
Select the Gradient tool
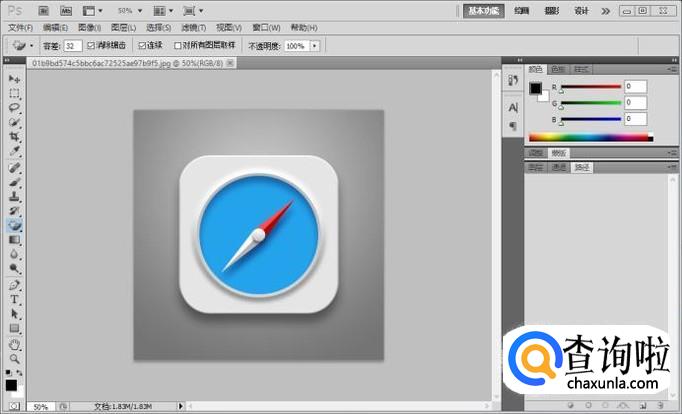pyautogui.click(x=14, y=240)
